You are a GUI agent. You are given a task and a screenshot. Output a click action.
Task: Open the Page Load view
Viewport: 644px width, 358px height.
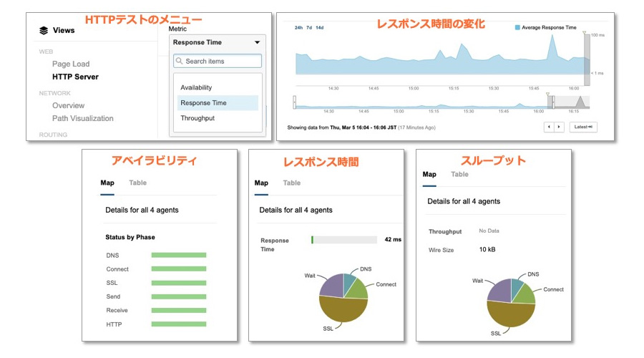tap(71, 64)
